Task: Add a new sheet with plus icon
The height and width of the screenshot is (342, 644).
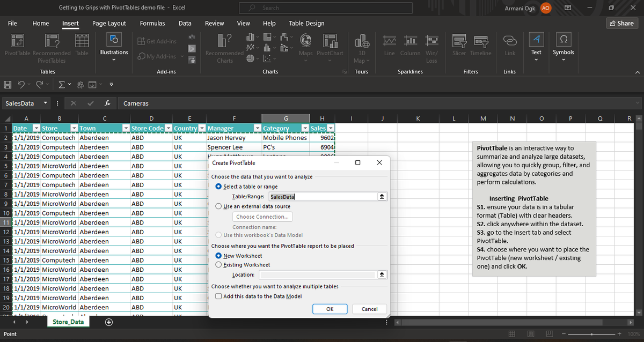Action: pyautogui.click(x=109, y=322)
